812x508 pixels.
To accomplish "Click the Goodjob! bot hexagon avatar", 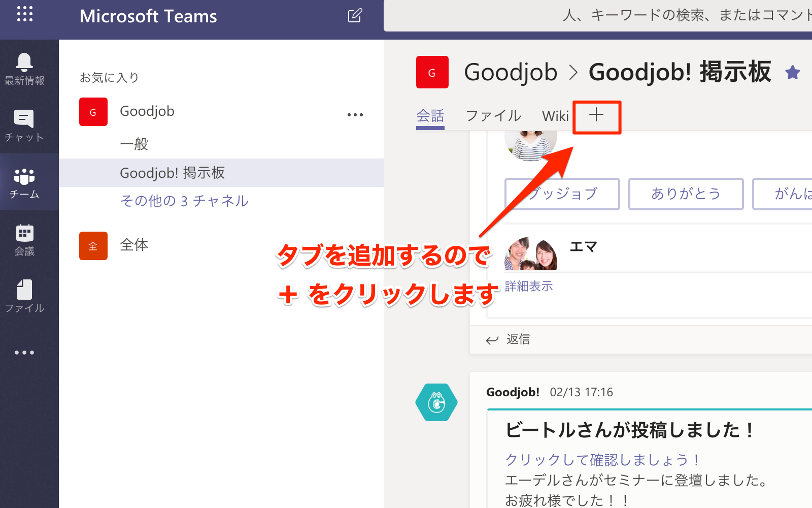I will pos(436,402).
